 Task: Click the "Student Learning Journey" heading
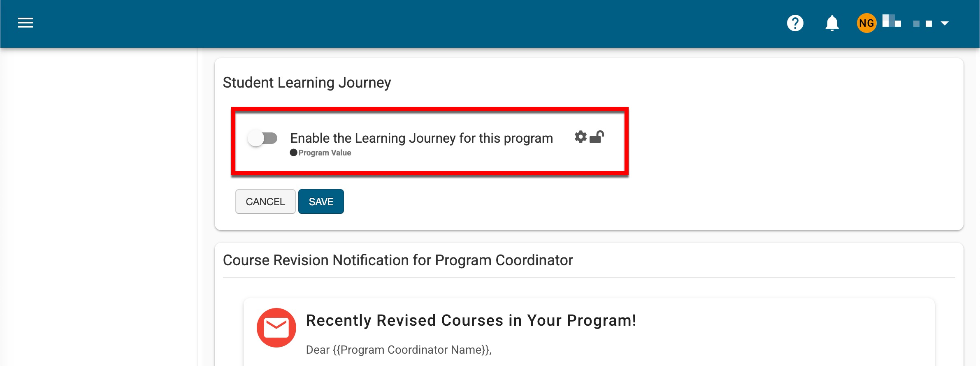pos(307,83)
